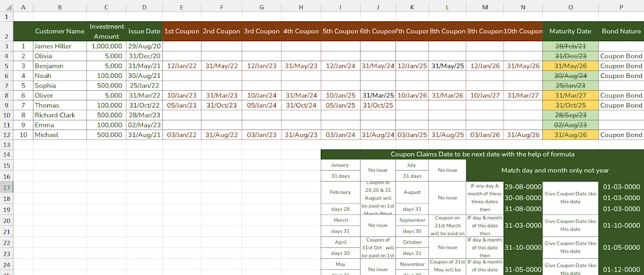Click the Febraury month cell
Image resolution: width=644 pixels, height=275 pixels.
[341, 192]
